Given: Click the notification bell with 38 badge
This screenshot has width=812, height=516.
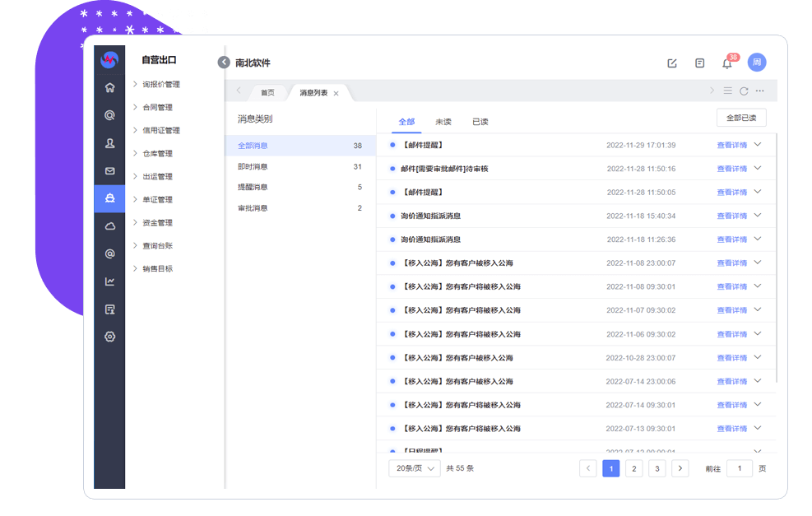Looking at the screenshot, I should (726, 63).
